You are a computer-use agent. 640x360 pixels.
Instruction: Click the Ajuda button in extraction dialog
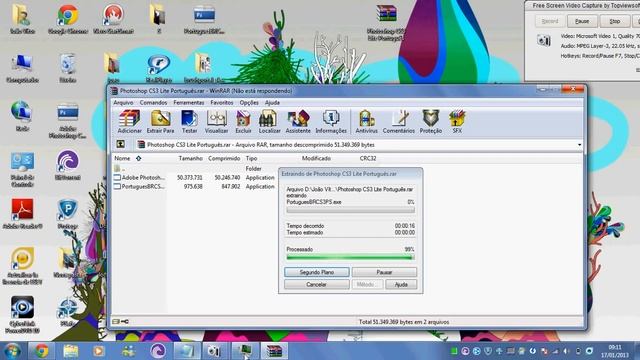coord(401,284)
